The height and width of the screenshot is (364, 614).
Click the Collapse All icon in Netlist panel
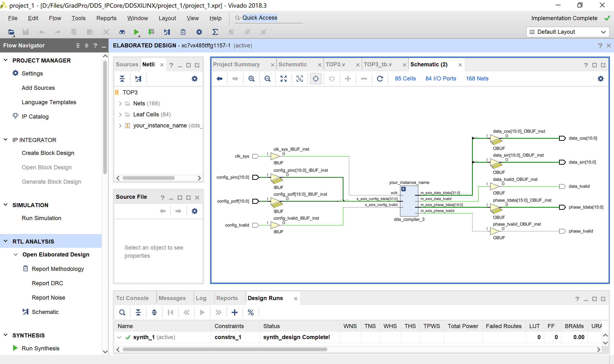click(x=122, y=79)
